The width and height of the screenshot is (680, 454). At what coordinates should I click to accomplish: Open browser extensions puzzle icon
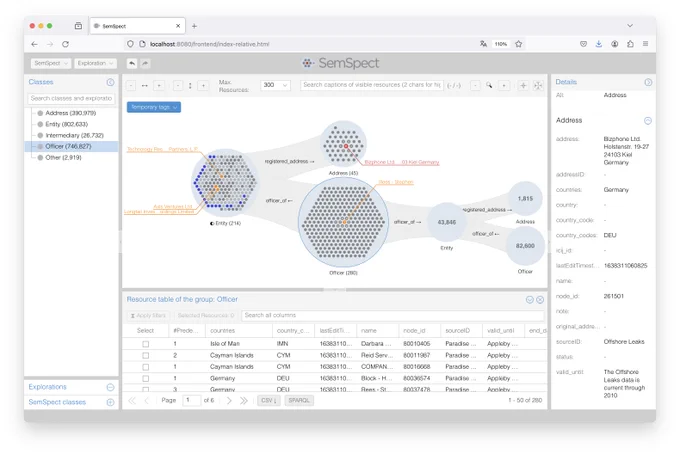point(630,44)
